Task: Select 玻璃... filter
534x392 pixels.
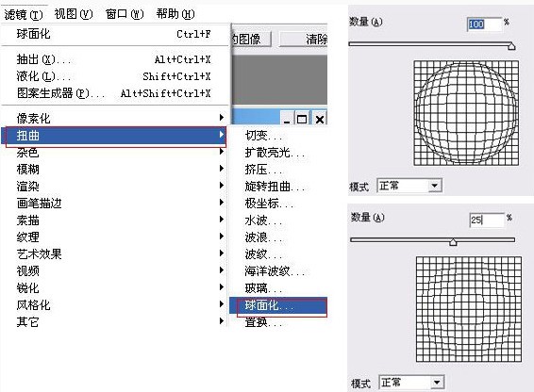Action: coord(278,288)
